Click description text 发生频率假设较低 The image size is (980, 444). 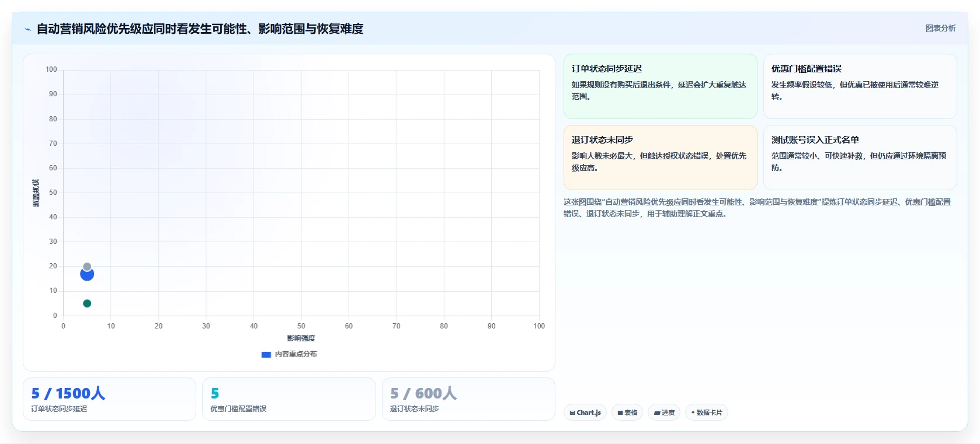pyautogui.click(x=855, y=90)
